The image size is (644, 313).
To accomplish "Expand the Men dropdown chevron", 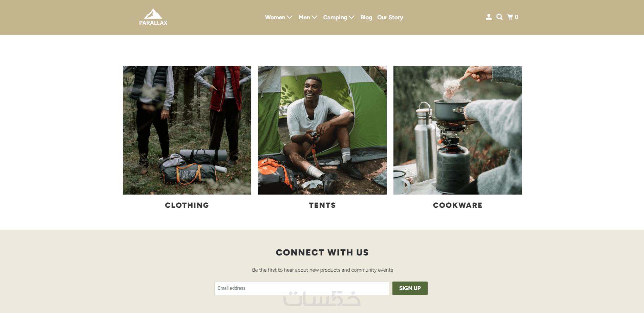I will coord(315,17).
